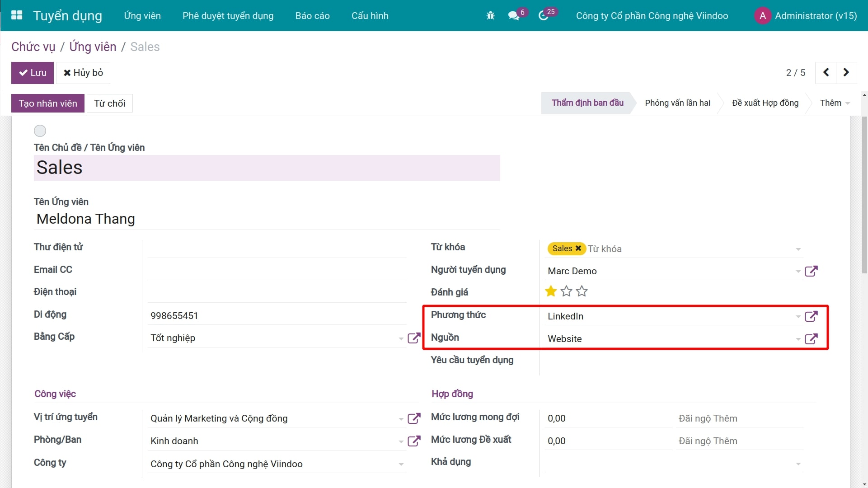Viewport: 868px width, 488px height.
Task: Open the activities clock icon
Action: point(543,16)
